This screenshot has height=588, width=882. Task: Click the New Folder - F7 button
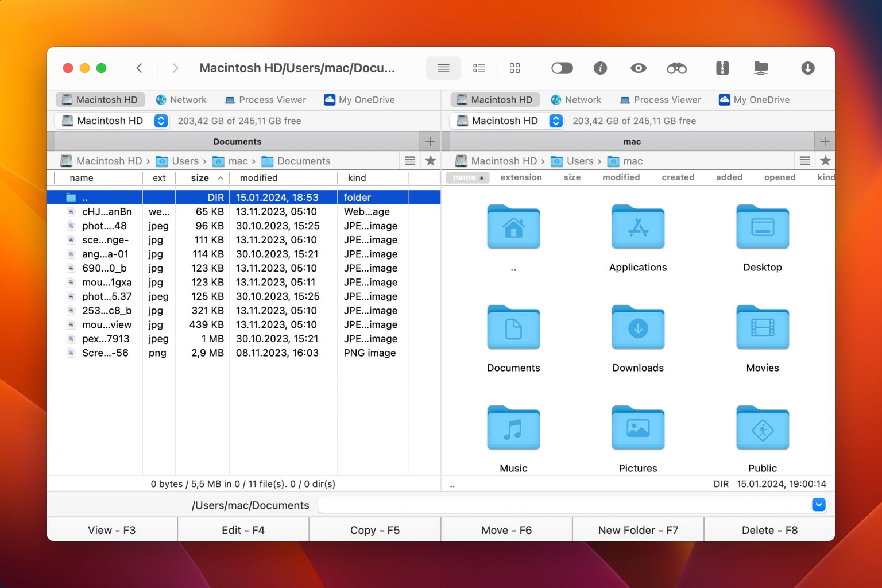(638, 529)
